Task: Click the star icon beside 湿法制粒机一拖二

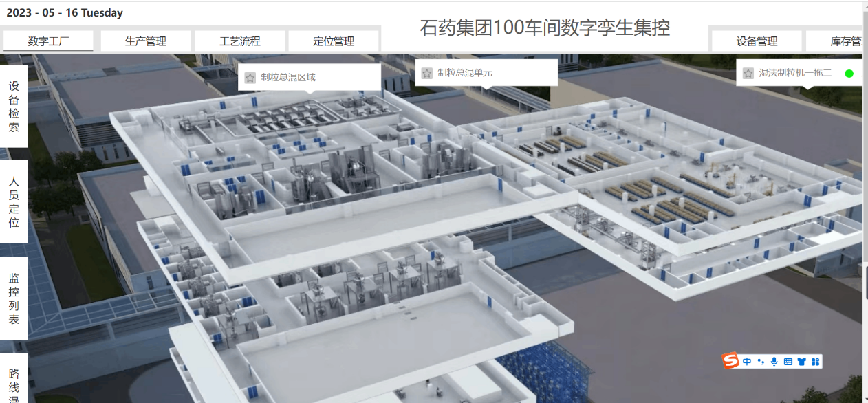Action: [x=748, y=73]
